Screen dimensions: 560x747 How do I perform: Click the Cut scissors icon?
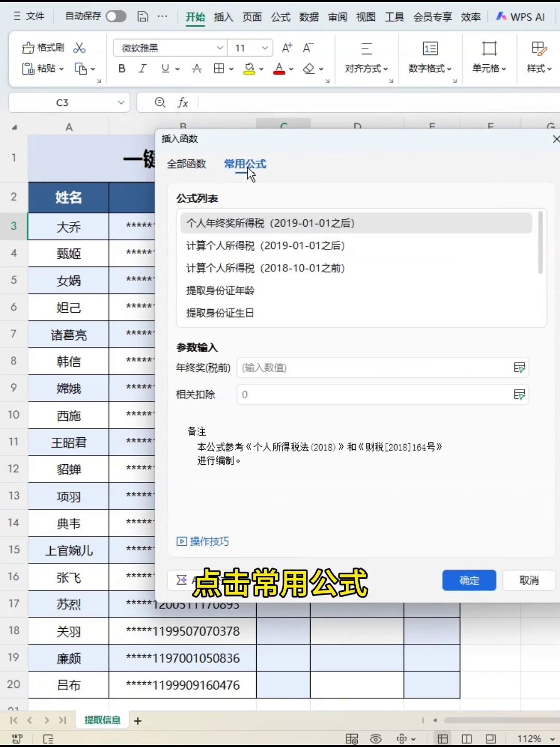click(79, 48)
